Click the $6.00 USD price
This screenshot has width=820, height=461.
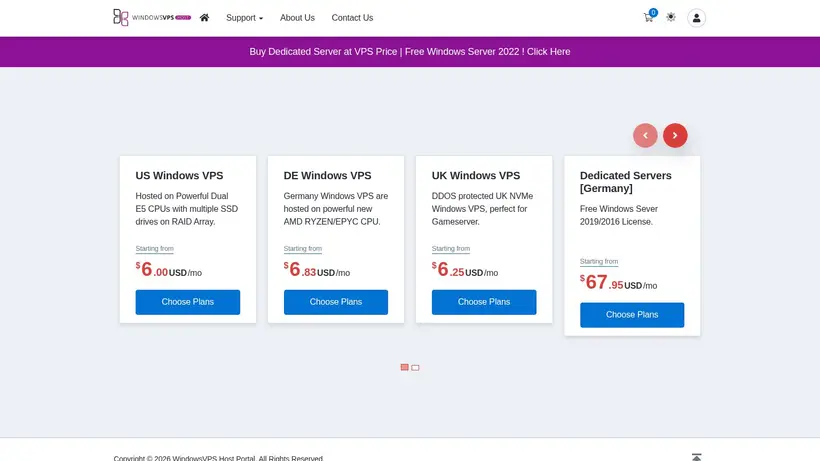(x=168, y=270)
